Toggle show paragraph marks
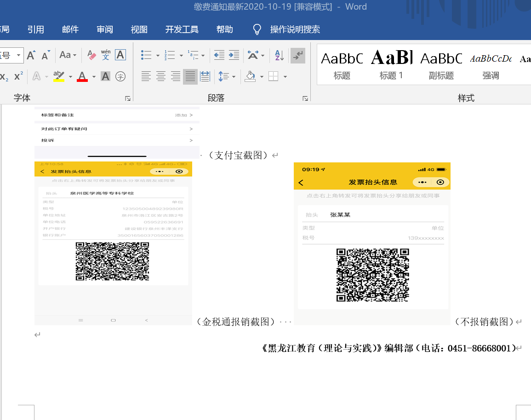The width and height of the screenshot is (531, 420). (298, 55)
